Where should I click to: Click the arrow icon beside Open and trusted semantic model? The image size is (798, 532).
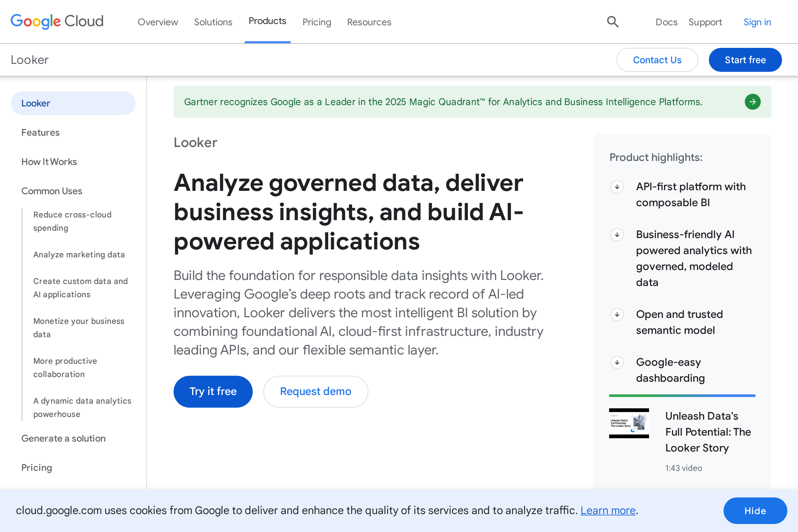[617, 315]
